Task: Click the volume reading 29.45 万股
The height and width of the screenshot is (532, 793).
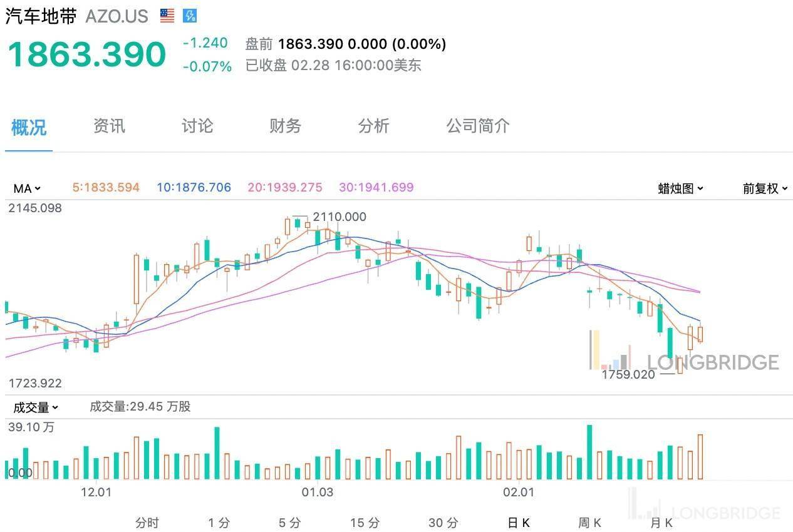Action: (141, 407)
